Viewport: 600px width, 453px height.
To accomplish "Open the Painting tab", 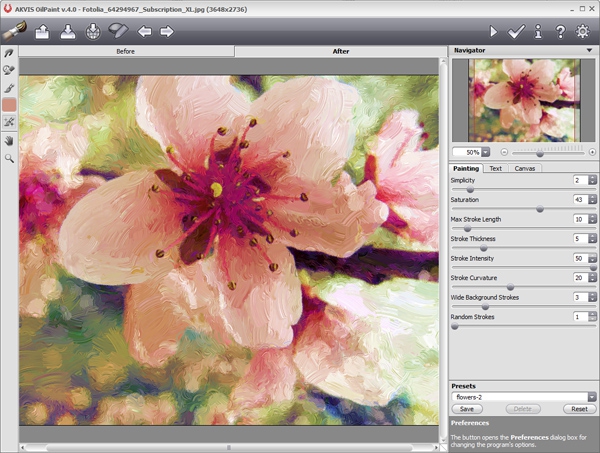I will pos(466,168).
